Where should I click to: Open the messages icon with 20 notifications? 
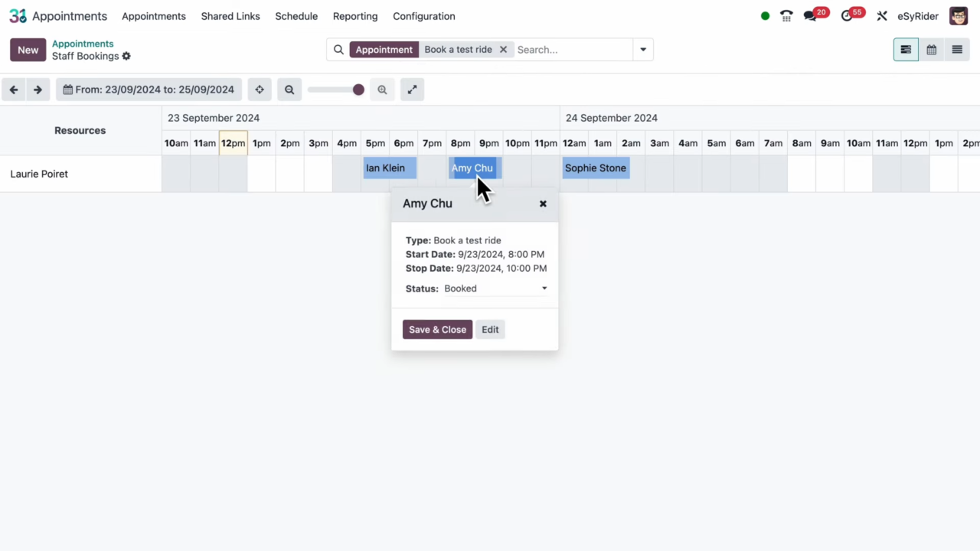pyautogui.click(x=809, y=15)
